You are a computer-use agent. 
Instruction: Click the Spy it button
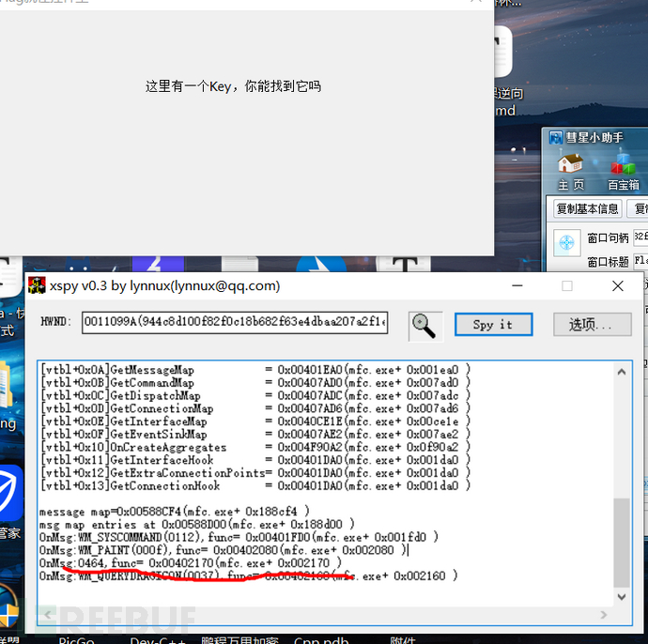point(493,325)
